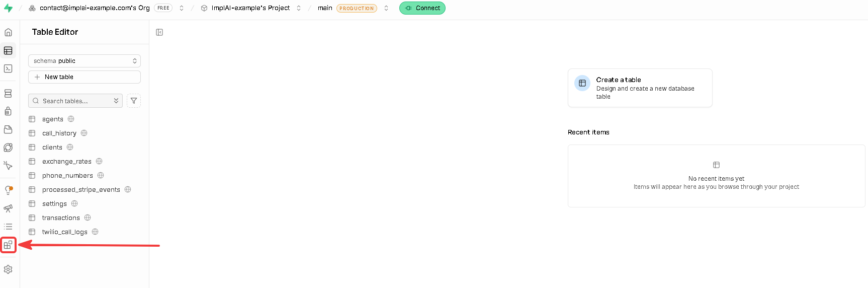Collapse the Table Editor side panel

159,32
